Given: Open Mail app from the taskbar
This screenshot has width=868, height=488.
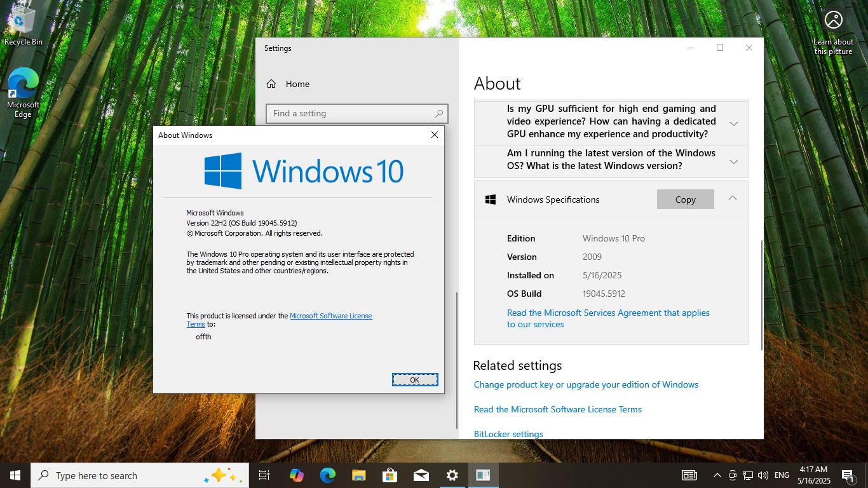Looking at the screenshot, I should (x=421, y=475).
